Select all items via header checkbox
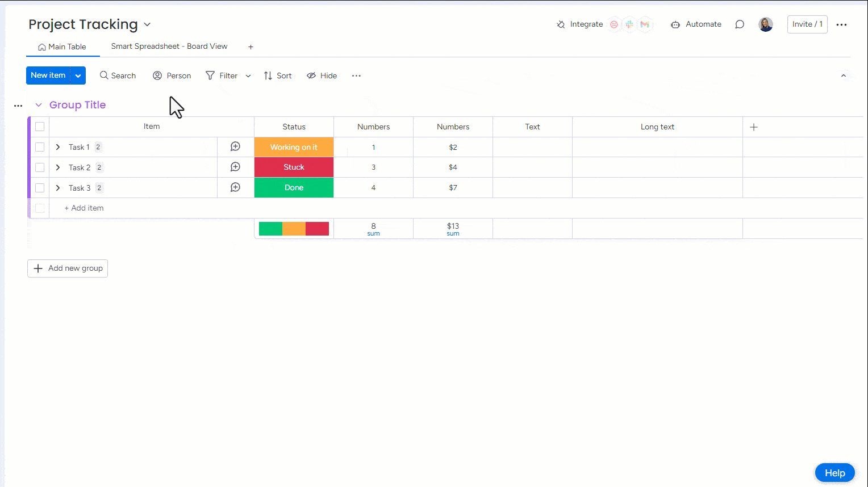The height and width of the screenshot is (487, 868). [x=40, y=127]
